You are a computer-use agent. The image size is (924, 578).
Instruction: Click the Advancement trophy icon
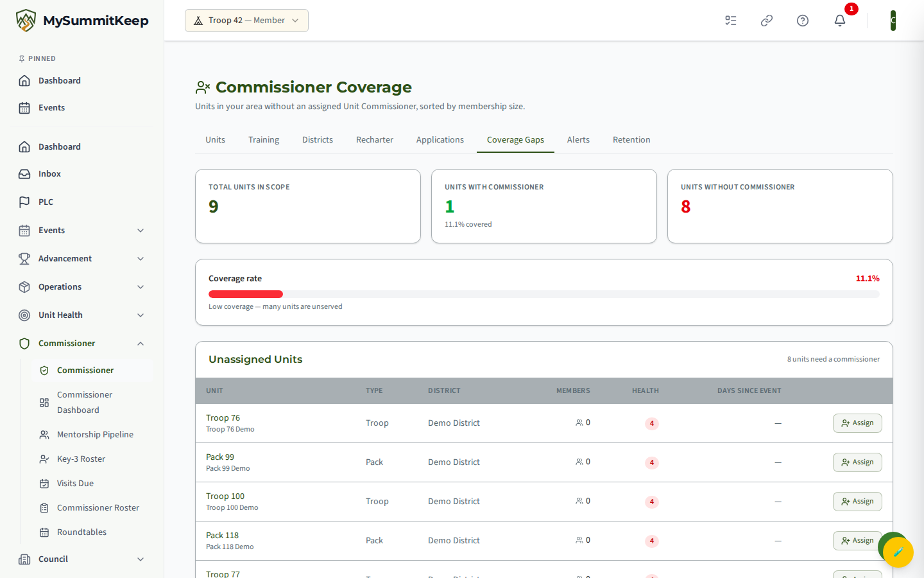(x=24, y=259)
